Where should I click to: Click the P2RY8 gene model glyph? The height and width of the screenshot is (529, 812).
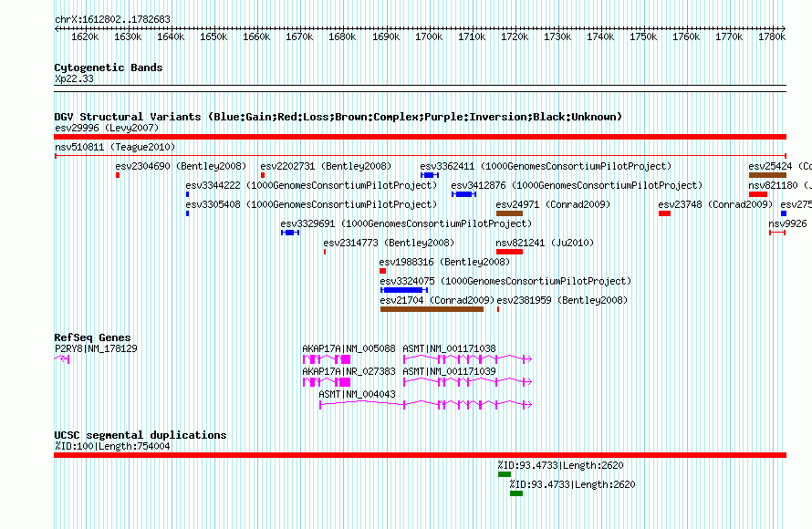[62, 358]
